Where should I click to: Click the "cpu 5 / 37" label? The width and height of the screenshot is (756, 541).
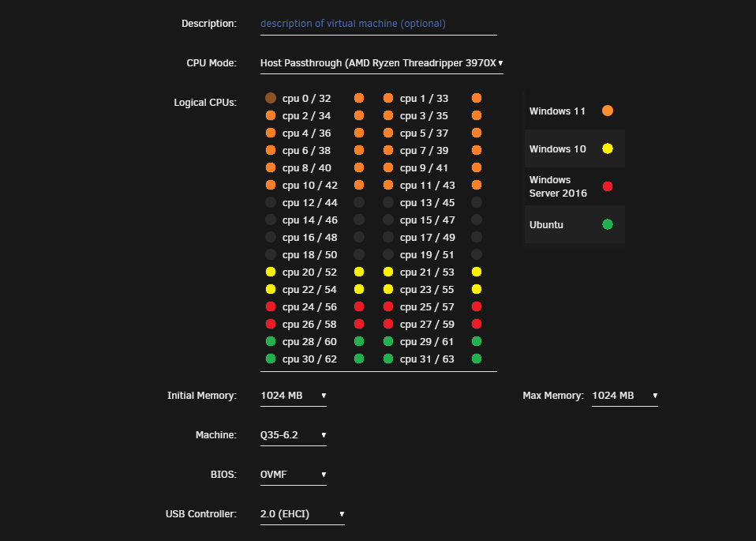[425, 133]
